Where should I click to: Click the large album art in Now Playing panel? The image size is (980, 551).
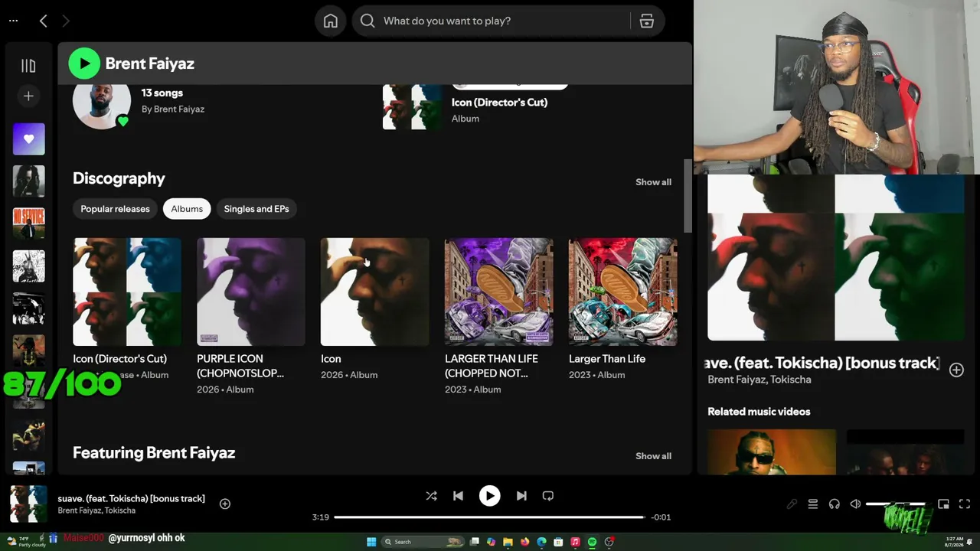coord(836,258)
